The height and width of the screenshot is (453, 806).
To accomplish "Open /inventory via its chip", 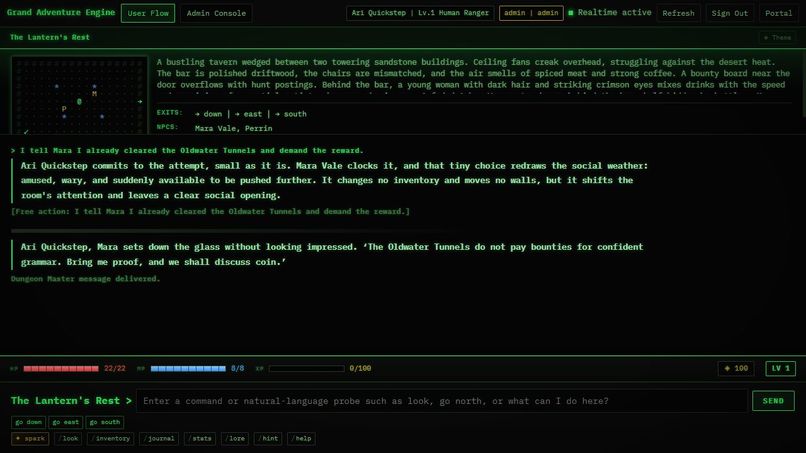I will click(x=111, y=439).
